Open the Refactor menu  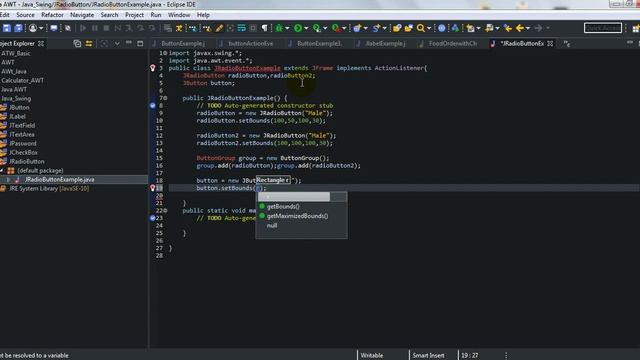[52, 15]
